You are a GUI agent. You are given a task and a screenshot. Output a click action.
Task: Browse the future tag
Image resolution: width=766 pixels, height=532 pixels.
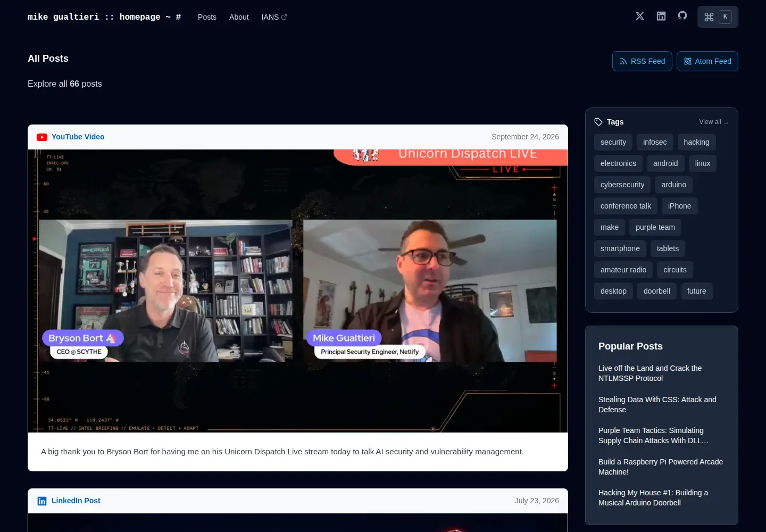click(697, 291)
